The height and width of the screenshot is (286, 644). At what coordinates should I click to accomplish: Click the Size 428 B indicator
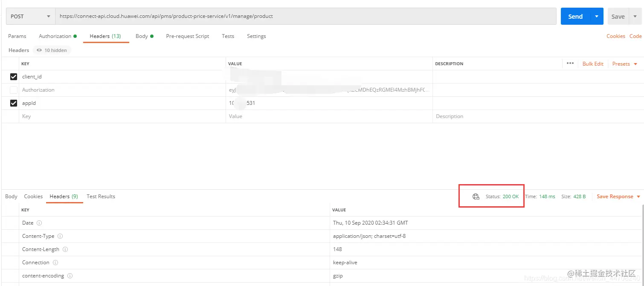(x=574, y=196)
